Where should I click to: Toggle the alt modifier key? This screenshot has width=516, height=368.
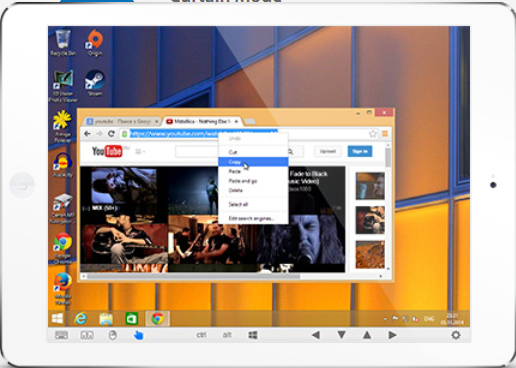pyautogui.click(x=227, y=335)
